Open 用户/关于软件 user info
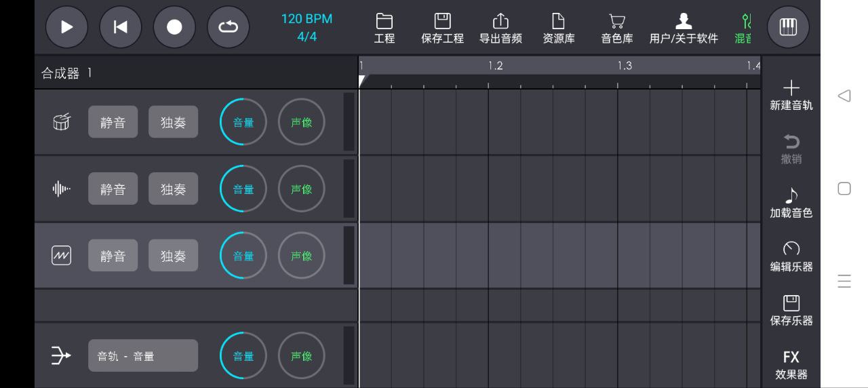This screenshot has width=868, height=388. (683, 28)
